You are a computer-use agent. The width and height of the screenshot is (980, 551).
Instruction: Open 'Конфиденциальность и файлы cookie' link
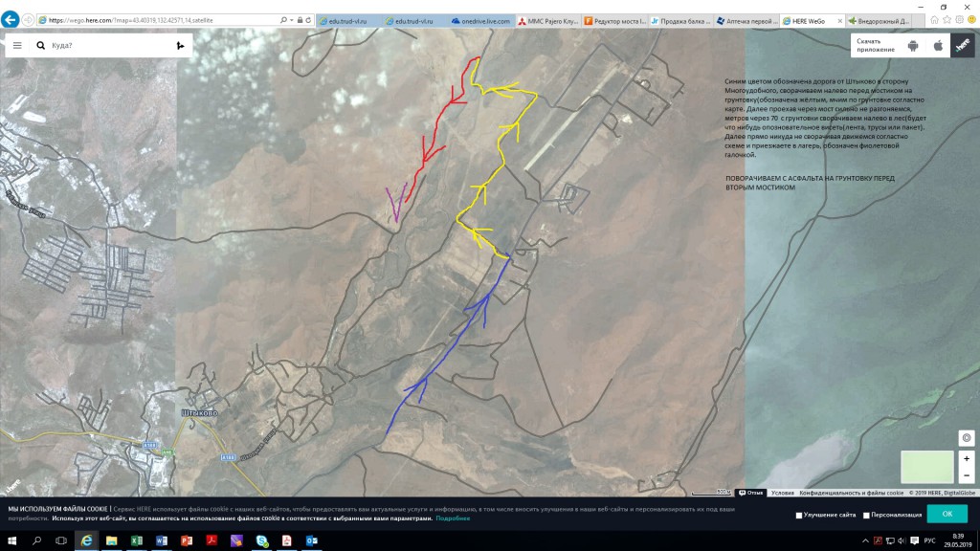tap(851, 493)
